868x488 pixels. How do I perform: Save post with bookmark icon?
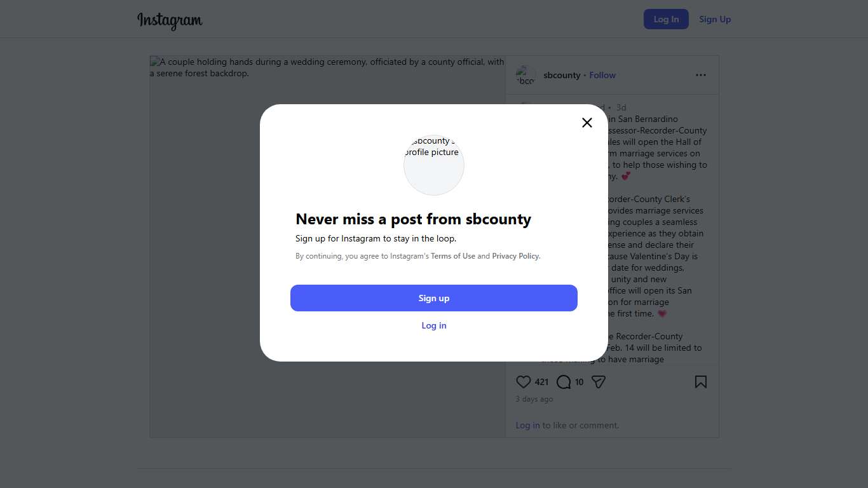[x=701, y=382]
